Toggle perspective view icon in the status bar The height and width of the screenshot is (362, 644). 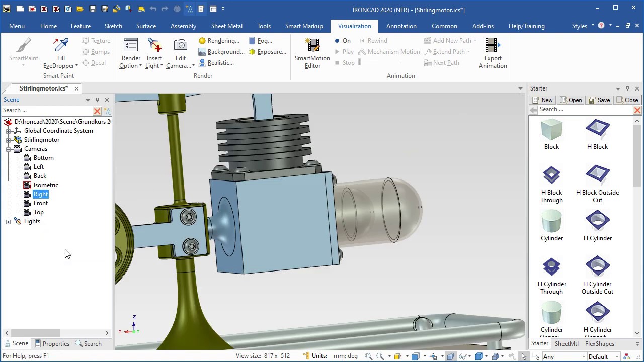(x=450, y=356)
